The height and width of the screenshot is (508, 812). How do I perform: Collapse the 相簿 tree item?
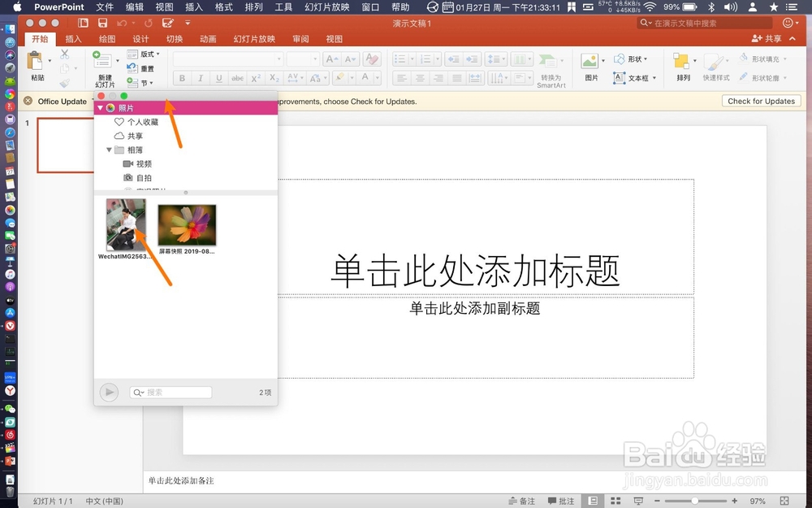point(108,150)
